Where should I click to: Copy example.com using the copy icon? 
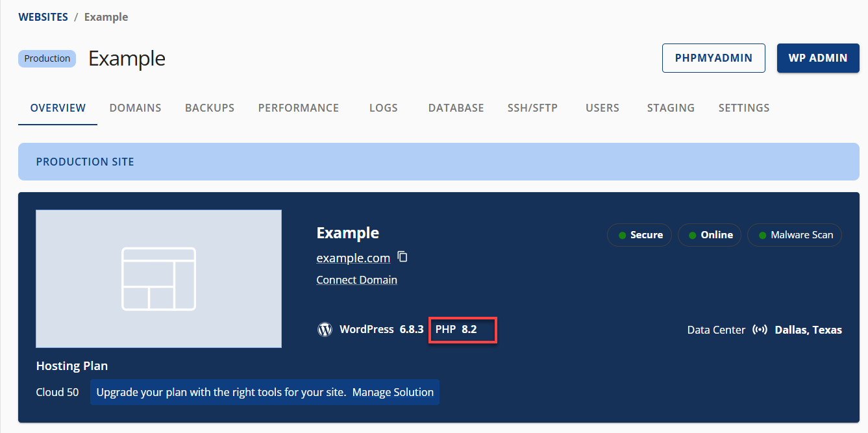(403, 256)
